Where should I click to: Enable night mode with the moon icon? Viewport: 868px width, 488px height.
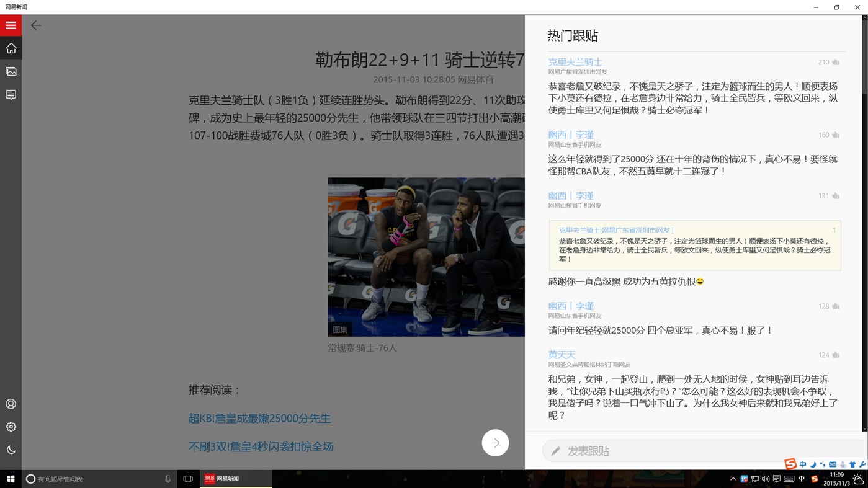(11, 450)
